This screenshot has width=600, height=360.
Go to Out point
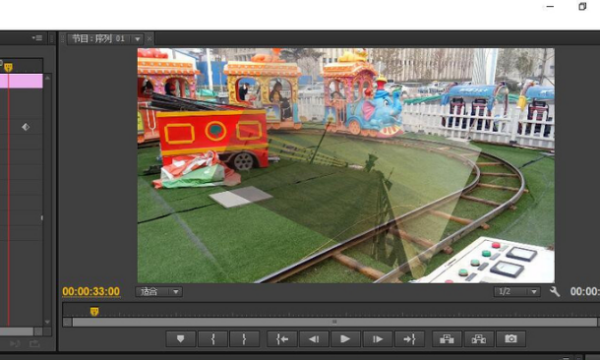click(x=409, y=339)
